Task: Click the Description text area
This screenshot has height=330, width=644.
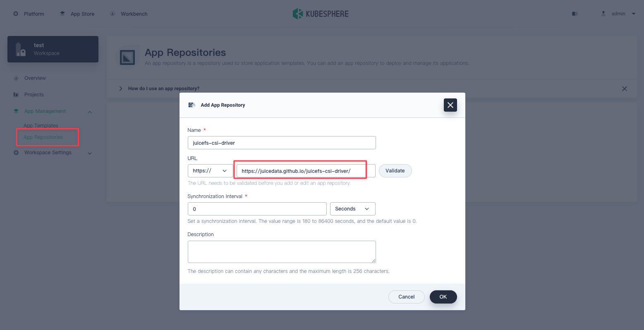Action: click(281, 251)
